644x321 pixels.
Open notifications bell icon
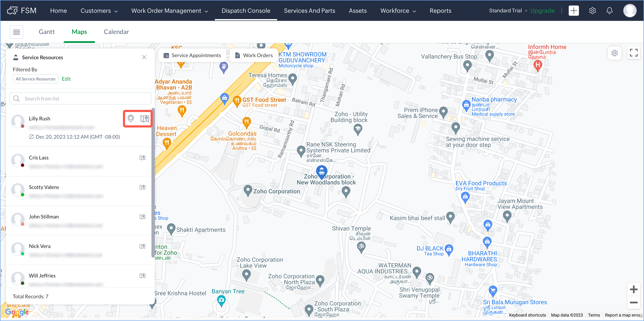tap(610, 10)
